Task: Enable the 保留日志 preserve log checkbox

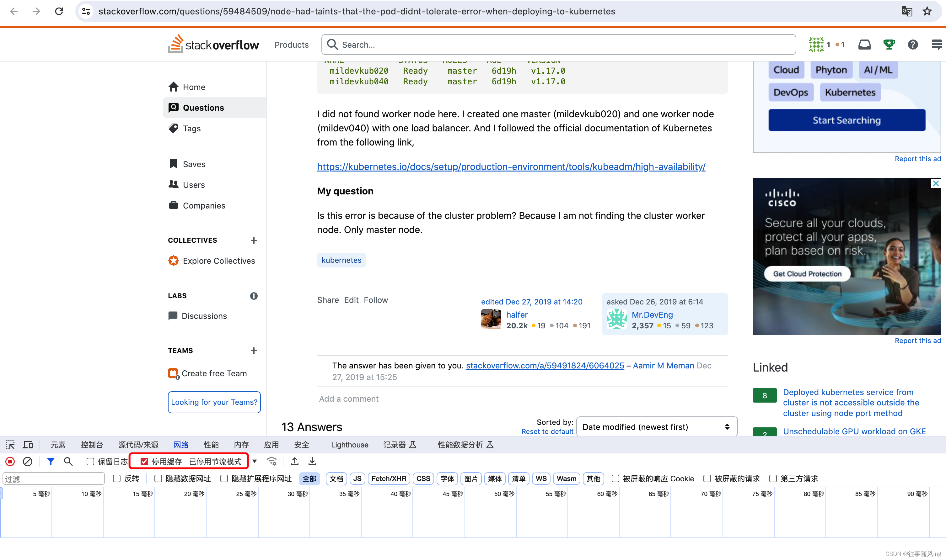Action: point(90,462)
